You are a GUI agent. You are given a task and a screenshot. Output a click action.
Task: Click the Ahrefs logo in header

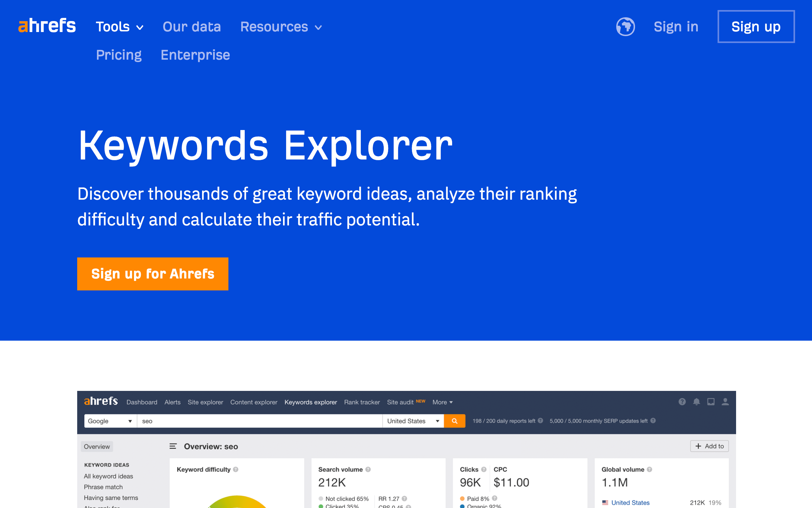(x=47, y=26)
